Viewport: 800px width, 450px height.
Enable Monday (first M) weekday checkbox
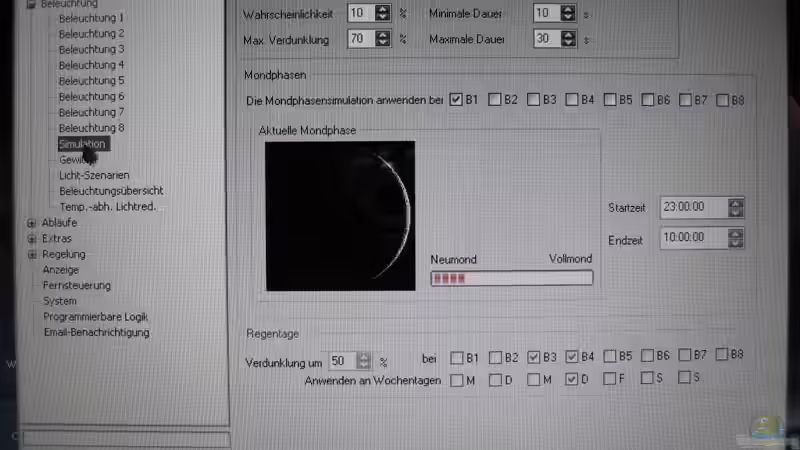[x=457, y=381]
